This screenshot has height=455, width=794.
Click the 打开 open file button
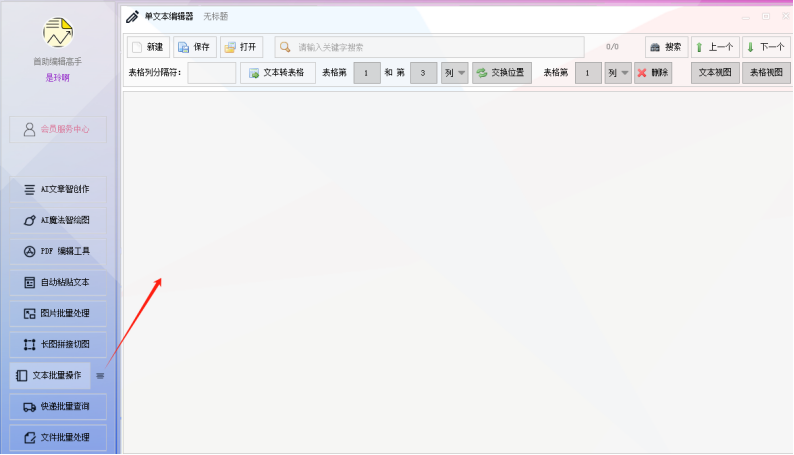pyautogui.click(x=242, y=47)
